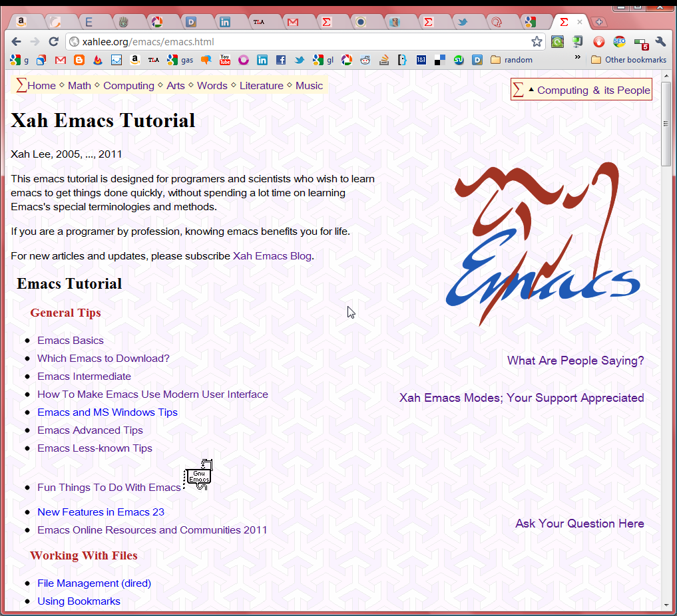Image resolution: width=677 pixels, height=616 pixels.
Task: Open the 'random' bookmarks folder
Action: (x=512, y=60)
